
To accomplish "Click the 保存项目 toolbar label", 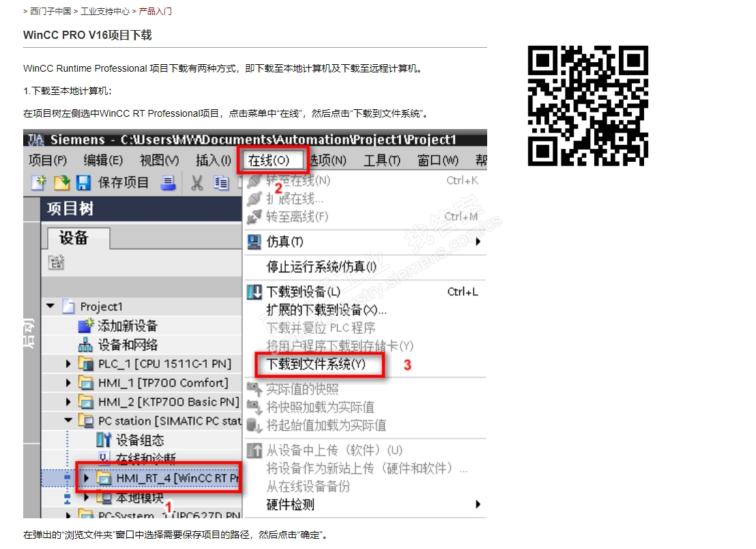I will pyautogui.click(x=123, y=183).
